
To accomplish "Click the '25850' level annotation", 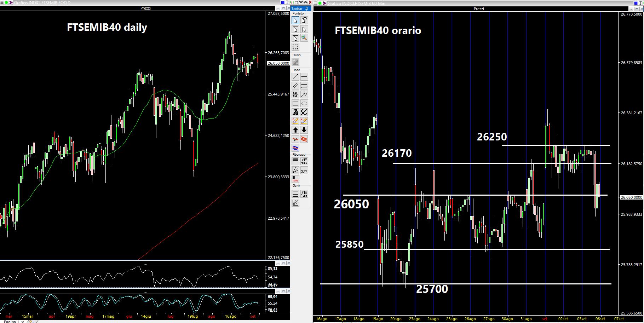I will click(x=350, y=244).
